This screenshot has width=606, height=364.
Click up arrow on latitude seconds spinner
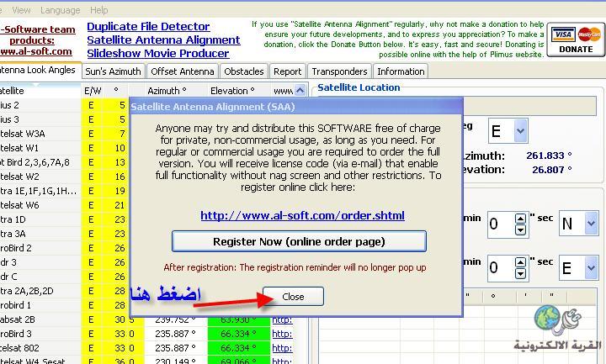pos(521,219)
